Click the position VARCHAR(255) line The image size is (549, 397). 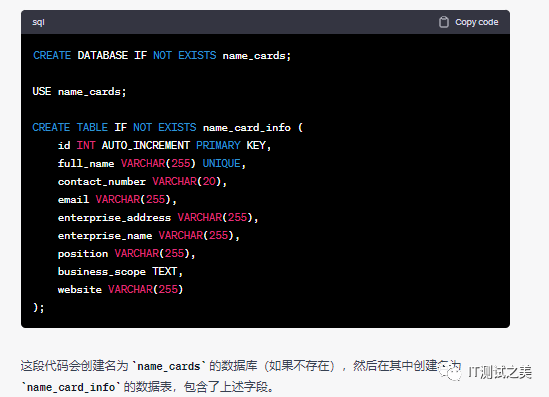click(x=126, y=253)
